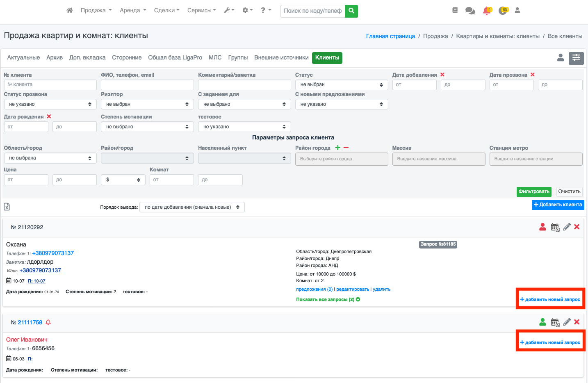Toggle the filter settings sliders button

[x=576, y=58]
